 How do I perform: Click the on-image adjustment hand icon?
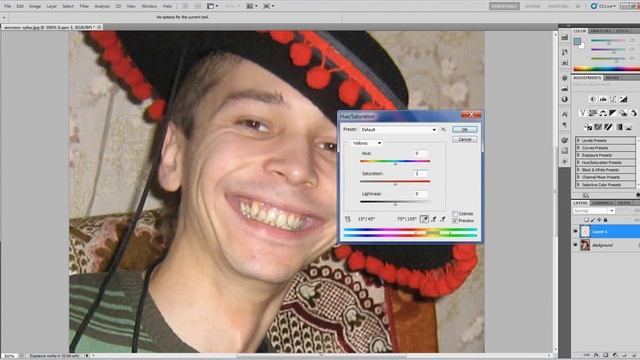point(348,219)
